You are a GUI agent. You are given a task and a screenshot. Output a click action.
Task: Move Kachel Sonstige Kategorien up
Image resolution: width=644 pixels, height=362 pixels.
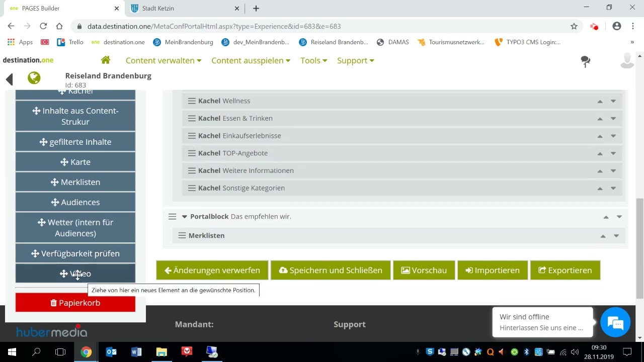click(600, 188)
